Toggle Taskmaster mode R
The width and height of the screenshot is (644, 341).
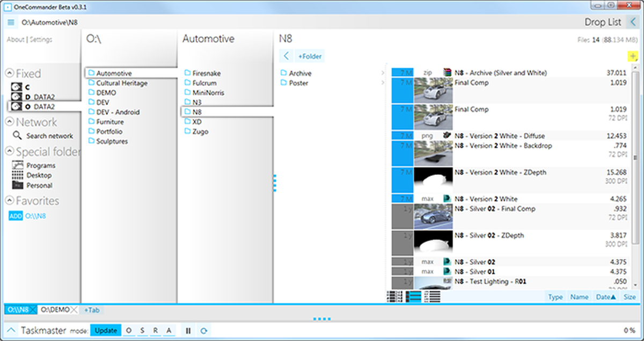coord(156,331)
